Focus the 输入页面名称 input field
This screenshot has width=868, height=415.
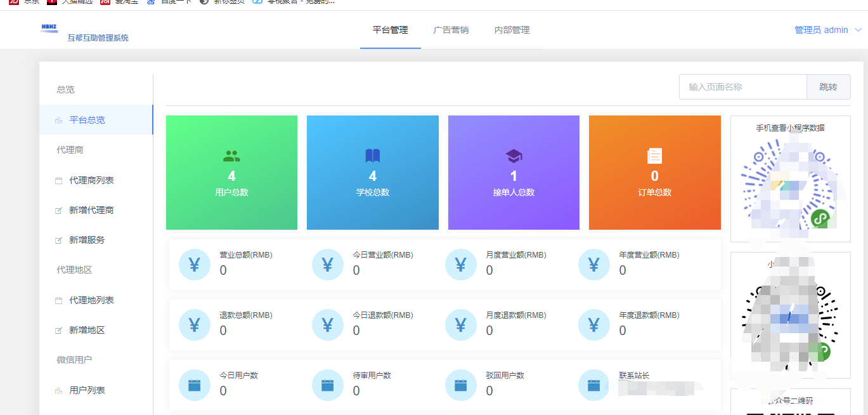pyautogui.click(x=742, y=87)
